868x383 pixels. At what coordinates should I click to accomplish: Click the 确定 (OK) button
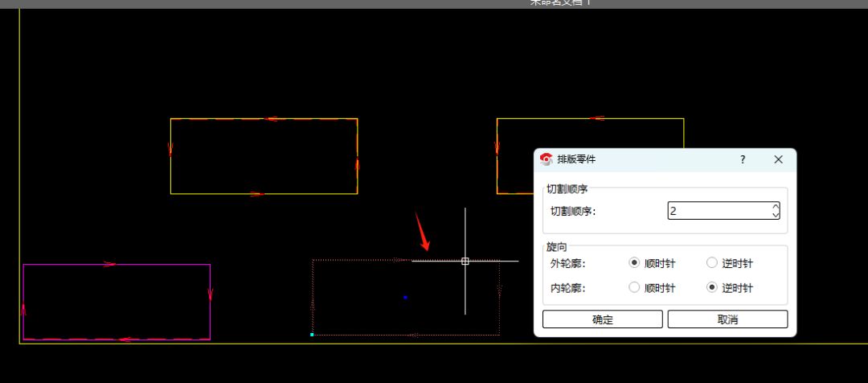click(602, 319)
